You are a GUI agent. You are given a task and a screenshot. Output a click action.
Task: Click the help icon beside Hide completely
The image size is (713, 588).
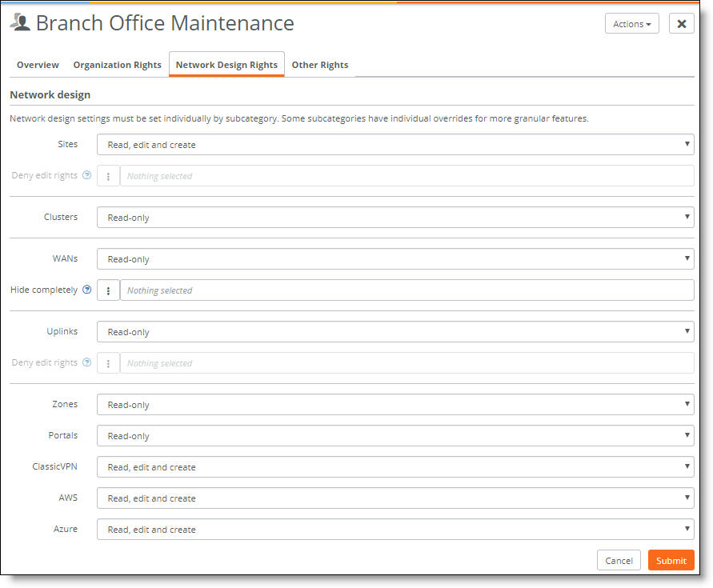[x=87, y=290]
